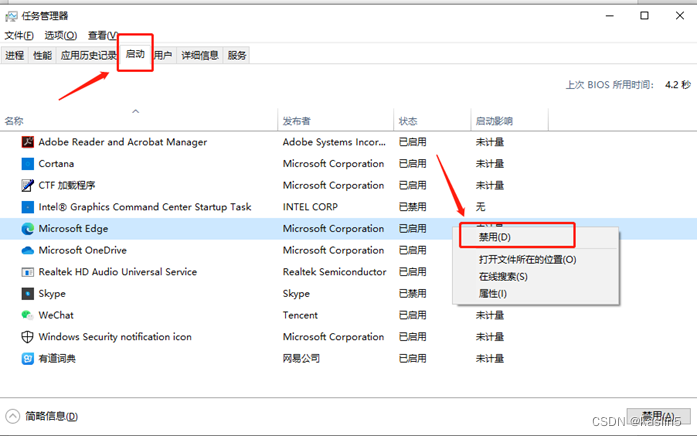The image size is (697, 436).
Task: Click the Windows Security shield icon
Action: (x=28, y=337)
